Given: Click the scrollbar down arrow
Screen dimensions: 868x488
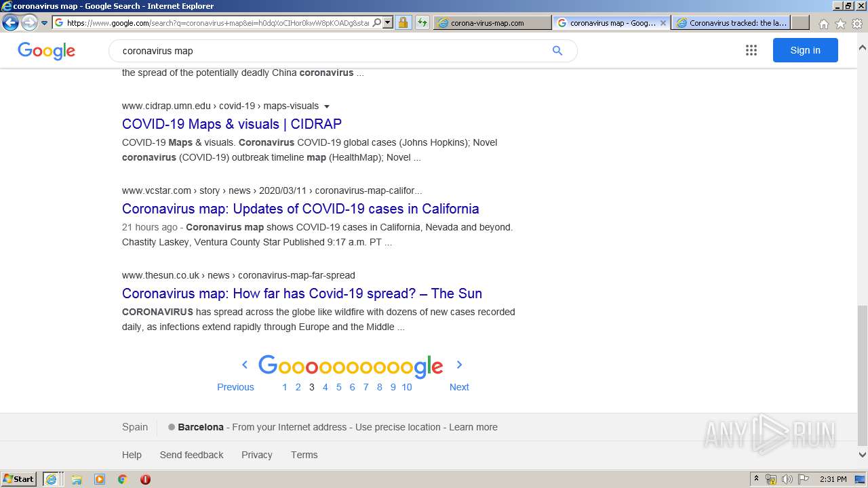Looking at the screenshot, I should coord(863,455).
